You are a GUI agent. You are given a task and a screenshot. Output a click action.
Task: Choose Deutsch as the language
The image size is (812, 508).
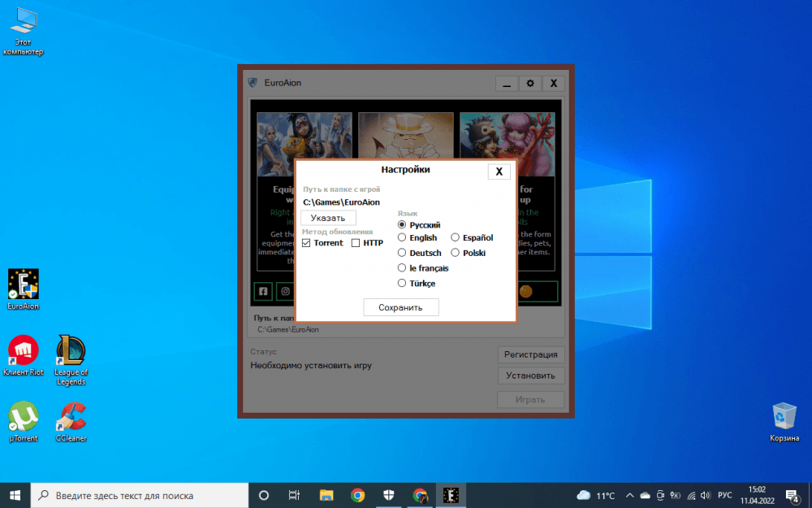402,253
